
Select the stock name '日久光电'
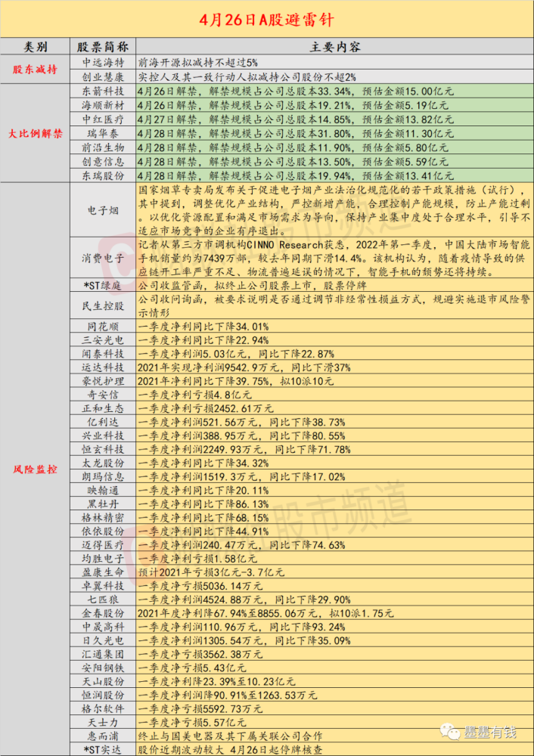[103, 640]
